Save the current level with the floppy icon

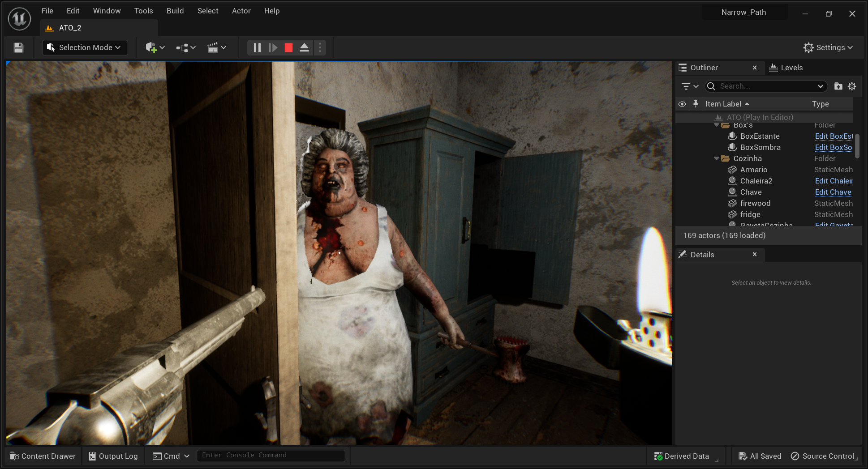point(18,47)
